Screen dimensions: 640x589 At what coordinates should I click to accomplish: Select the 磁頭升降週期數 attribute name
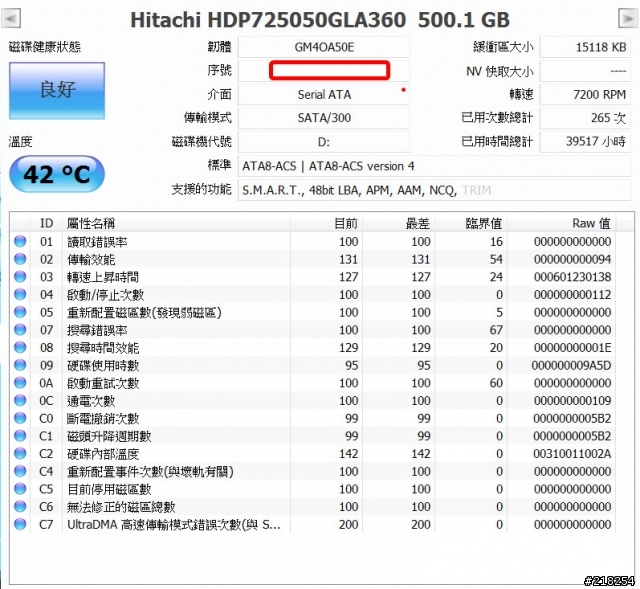click(x=109, y=436)
